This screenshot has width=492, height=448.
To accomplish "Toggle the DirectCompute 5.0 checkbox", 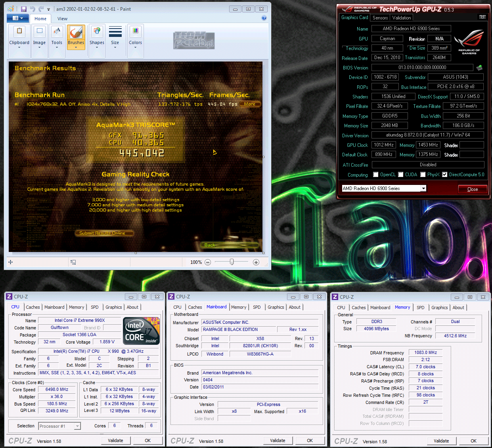I will [445, 175].
